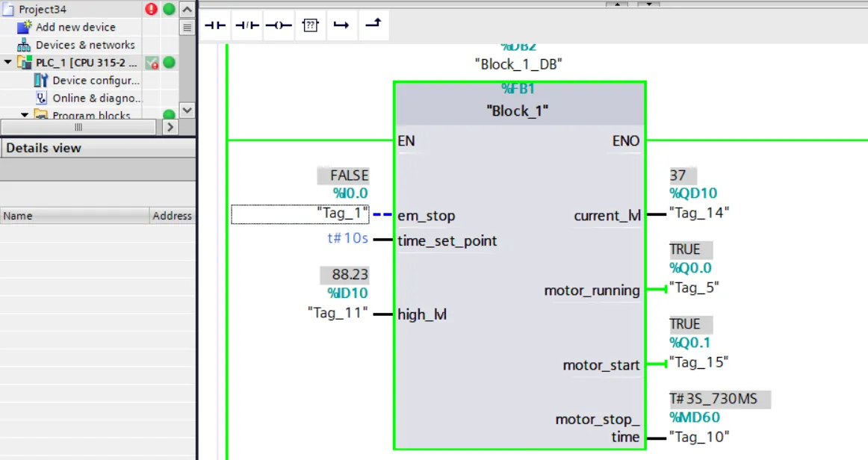
Task: Click the %Q0.0 address
Action: coord(690,268)
